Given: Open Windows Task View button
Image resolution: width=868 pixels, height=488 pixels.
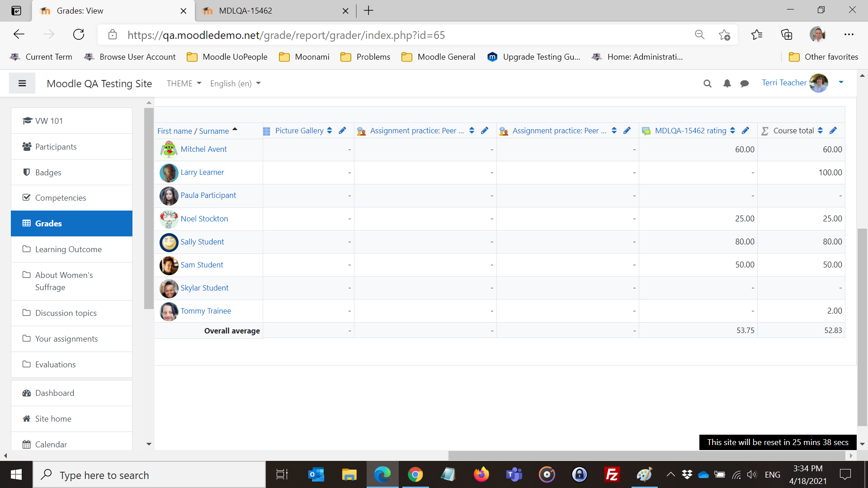Looking at the screenshot, I should click(282, 474).
